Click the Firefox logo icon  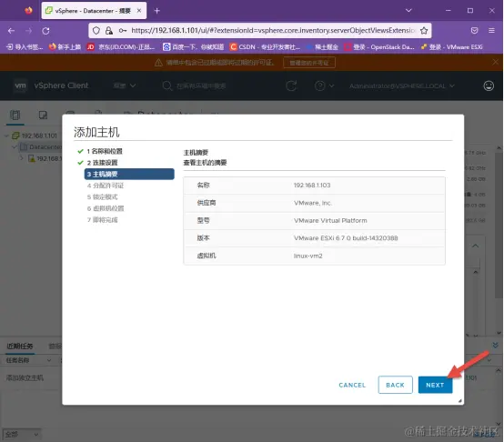[x=28, y=11]
